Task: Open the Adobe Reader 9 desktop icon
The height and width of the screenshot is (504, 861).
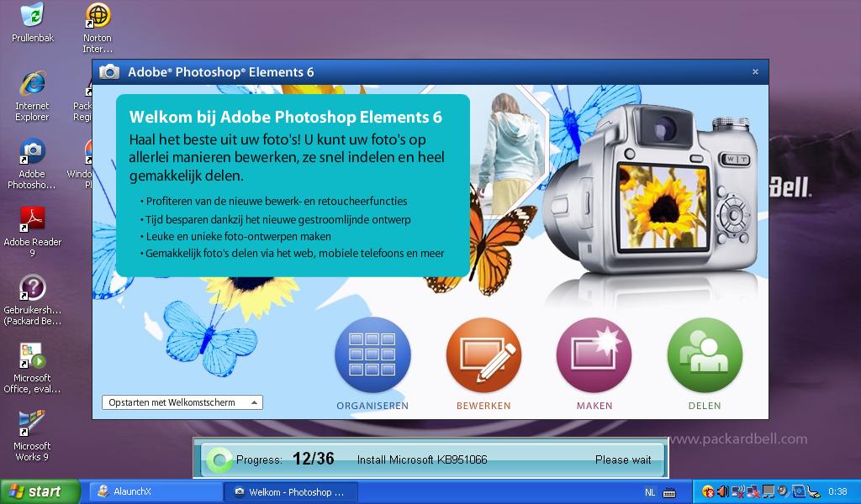Action: [32, 221]
